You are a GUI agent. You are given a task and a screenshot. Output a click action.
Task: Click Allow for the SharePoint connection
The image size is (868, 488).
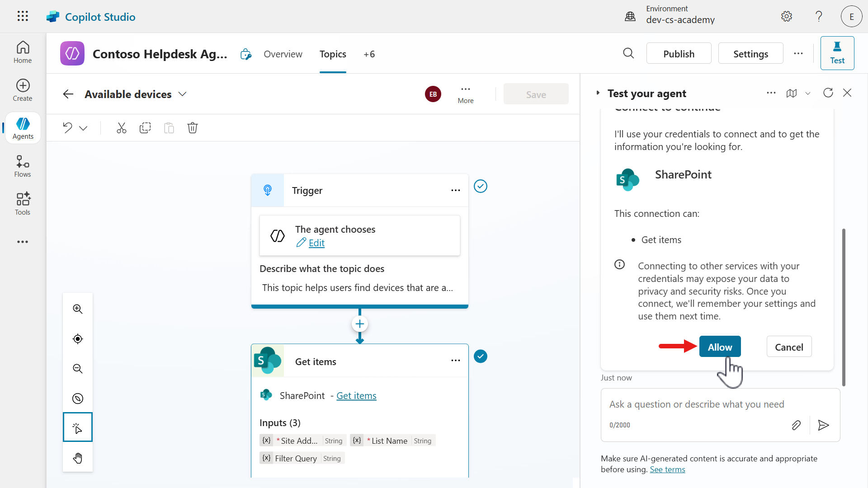pos(720,347)
